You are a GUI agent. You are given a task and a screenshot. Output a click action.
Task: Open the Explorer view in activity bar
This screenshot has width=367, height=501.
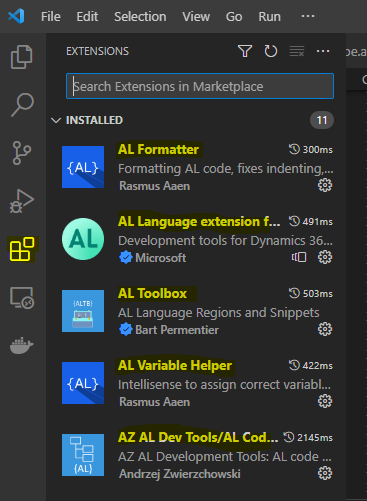pyautogui.click(x=22, y=57)
